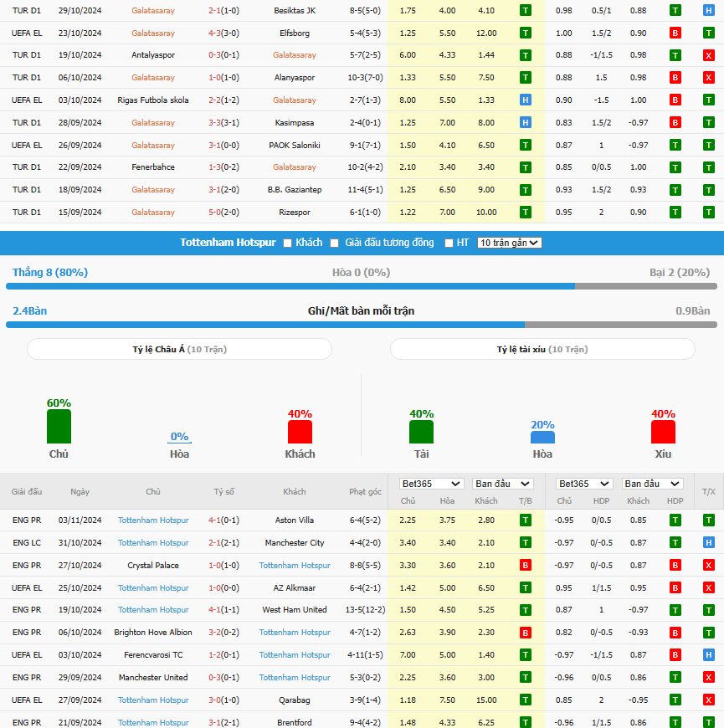Click green T result badge in PAOK Saloniki row
The width and height of the screenshot is (724, 728).
[526, 146]
